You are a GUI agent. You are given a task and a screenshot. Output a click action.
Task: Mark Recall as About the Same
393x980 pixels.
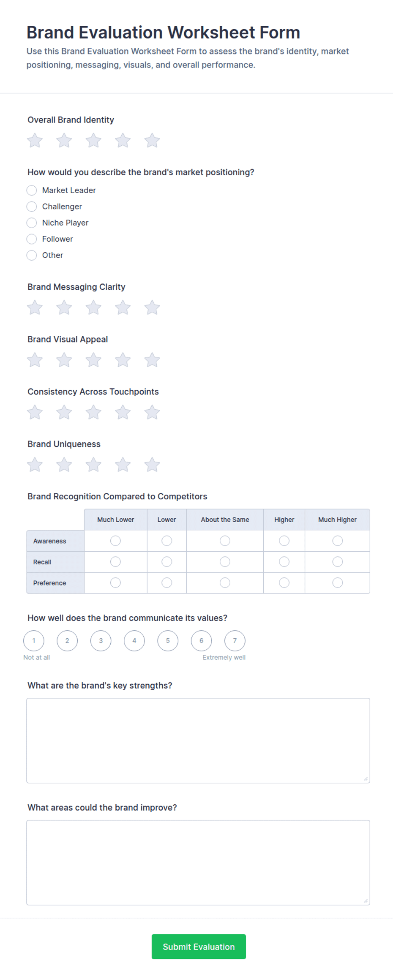click(x=225, y=562)
